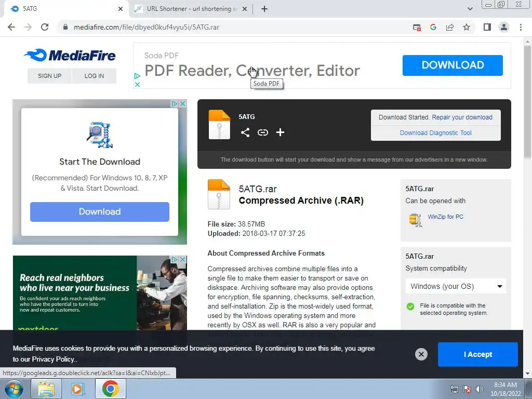The height and width of the screenshot is (399, 532).
Task: Open the Windows Start menu
Action: coord(14,389)
